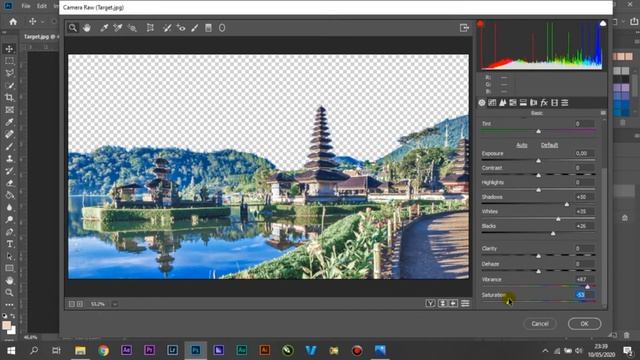
Task: Click the Highlights slider handle
Action: tap(538, 190)
